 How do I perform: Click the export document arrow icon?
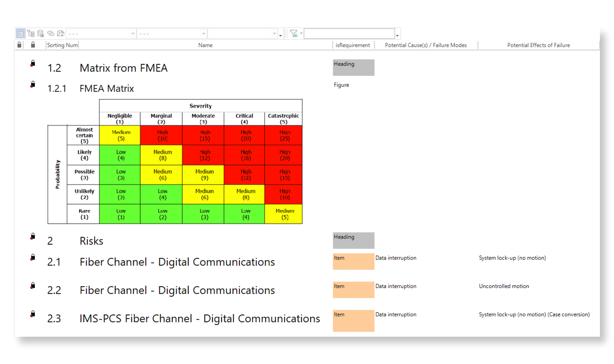click(60, 33)
